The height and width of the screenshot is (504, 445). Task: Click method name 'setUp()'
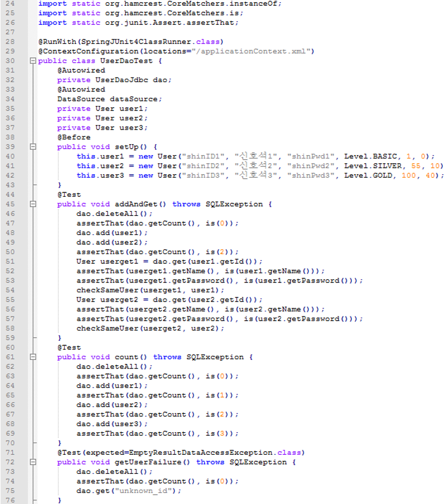(131, 147)
